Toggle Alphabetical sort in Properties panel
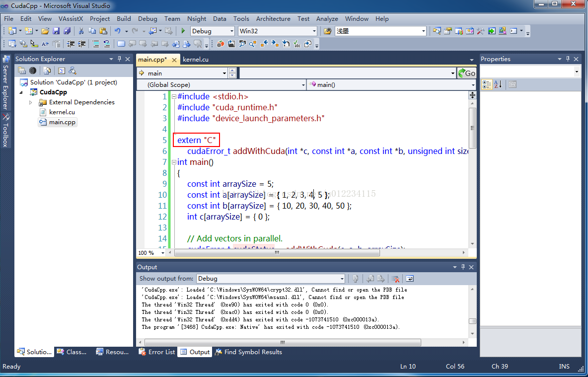The image size is (588, 377). pos(498,84)
